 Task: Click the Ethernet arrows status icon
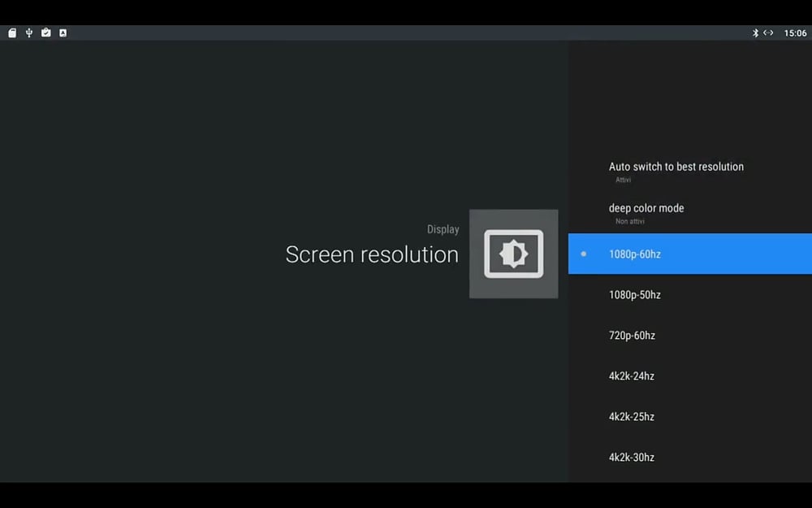[x=768, y=33]
